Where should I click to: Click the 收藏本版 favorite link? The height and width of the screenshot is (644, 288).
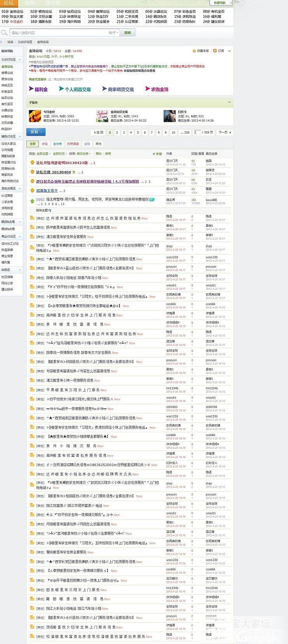(203, 51)
